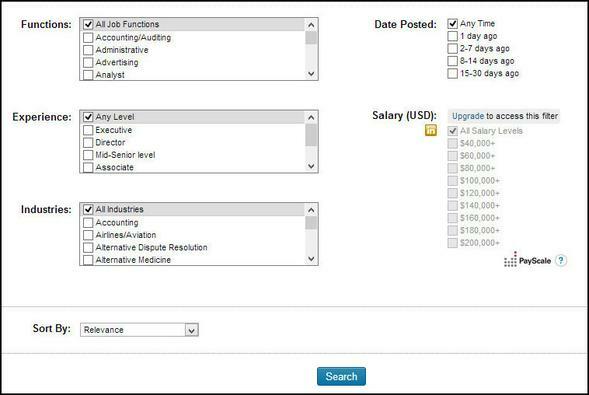
Task: Click down arrow in Industries list scrollbar
Action: click(311, 259)
